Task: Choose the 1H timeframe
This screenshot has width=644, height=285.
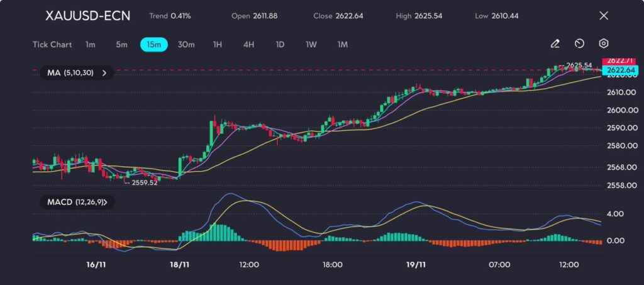Action: click(218, 45)
